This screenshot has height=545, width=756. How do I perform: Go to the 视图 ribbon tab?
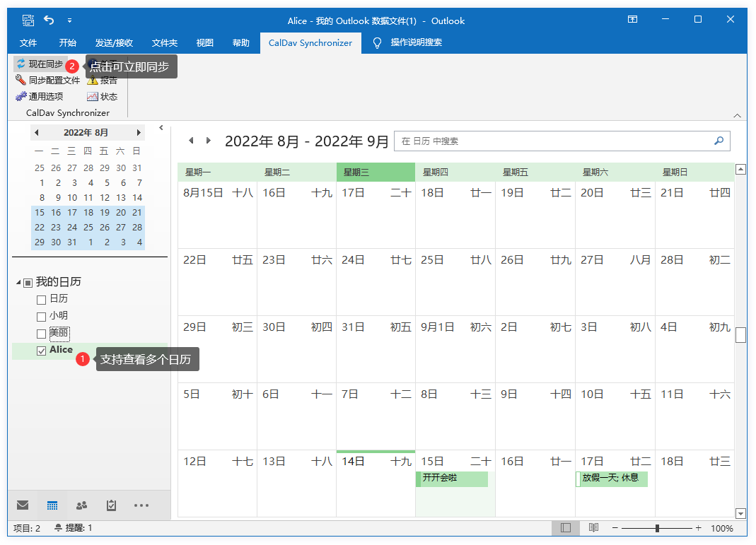pyautogui.click(x=205, y=43)
